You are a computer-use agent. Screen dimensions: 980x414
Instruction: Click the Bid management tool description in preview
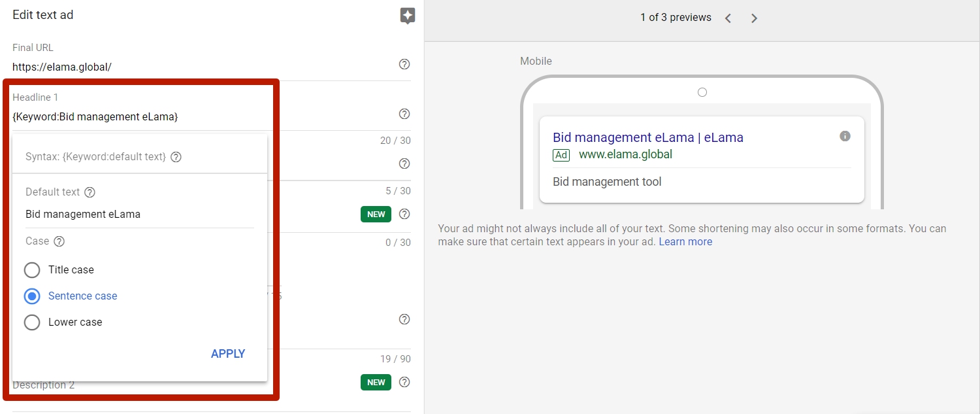[607, 182]
